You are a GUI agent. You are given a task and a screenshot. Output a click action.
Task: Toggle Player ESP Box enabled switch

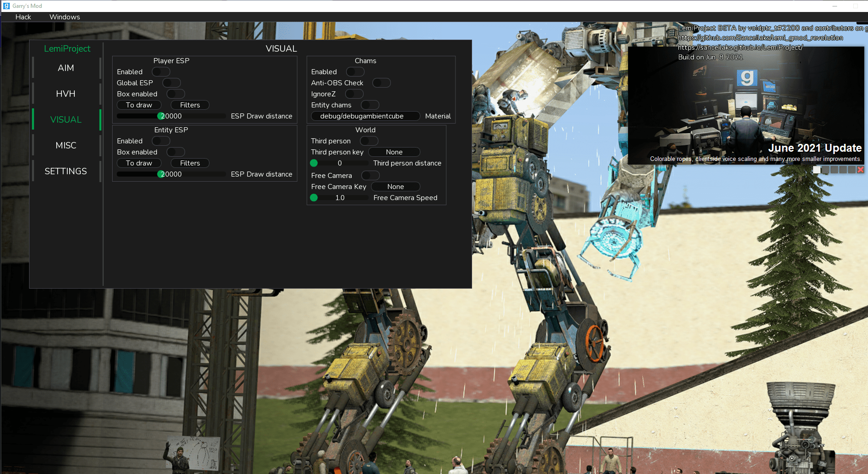176,94
